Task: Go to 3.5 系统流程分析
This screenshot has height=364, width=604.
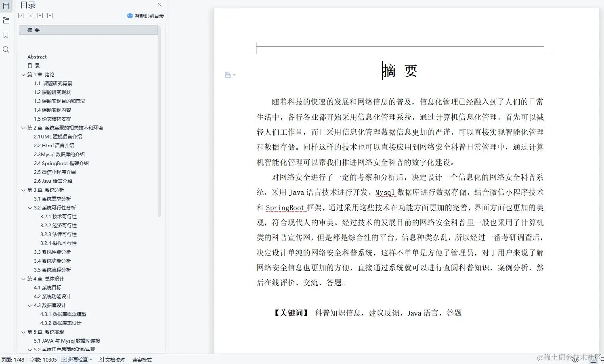Action: pos(52,270)
